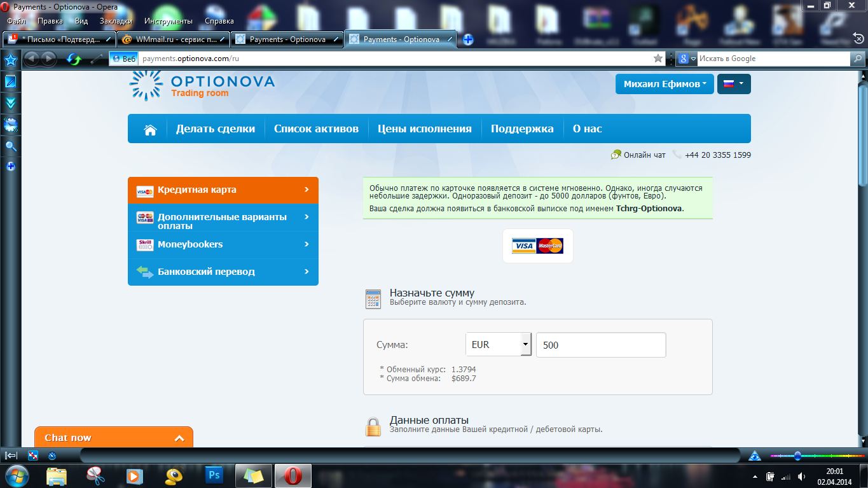Click the Искать в Google search field
This screenshot has width=868, height=488.
click(x=773, y=59)
